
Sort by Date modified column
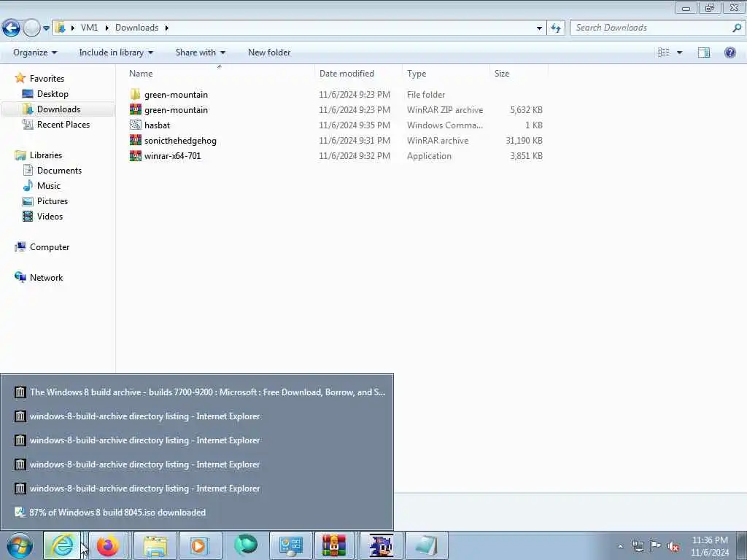click(347, 74)
